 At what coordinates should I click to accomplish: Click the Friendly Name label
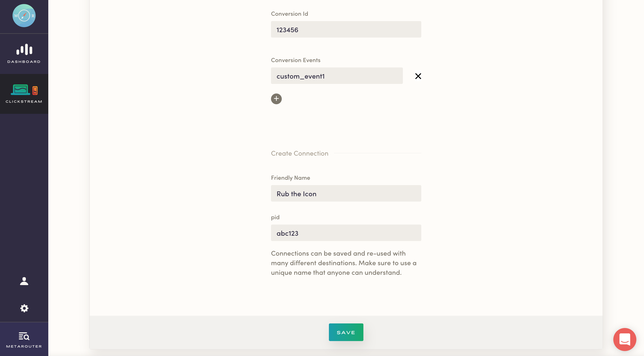point(290,178)
